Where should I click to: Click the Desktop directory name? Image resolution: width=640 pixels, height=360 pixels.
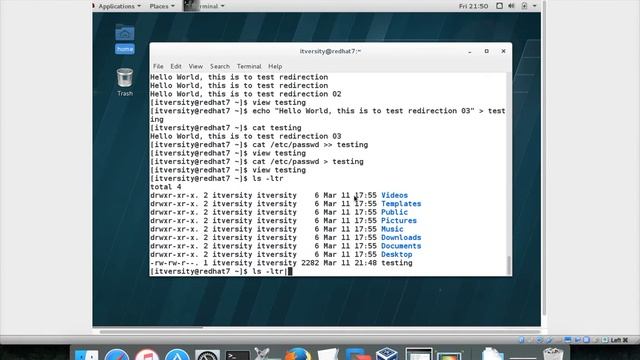point(396,254)
